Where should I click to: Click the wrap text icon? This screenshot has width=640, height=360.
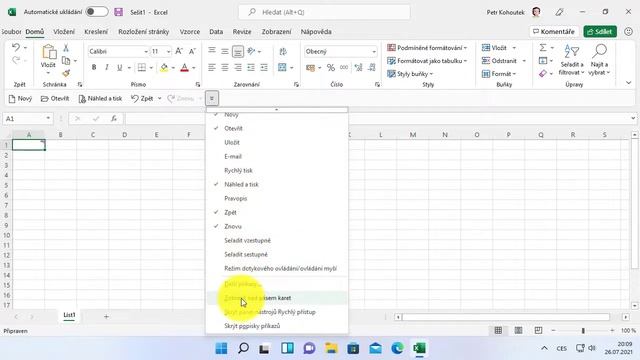click(x=282, y=51)
